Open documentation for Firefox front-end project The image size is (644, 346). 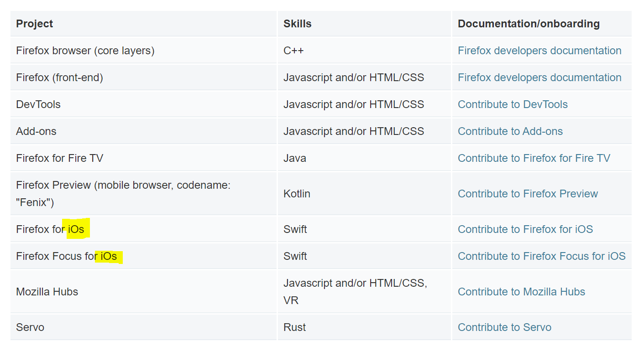click(539, 77)
